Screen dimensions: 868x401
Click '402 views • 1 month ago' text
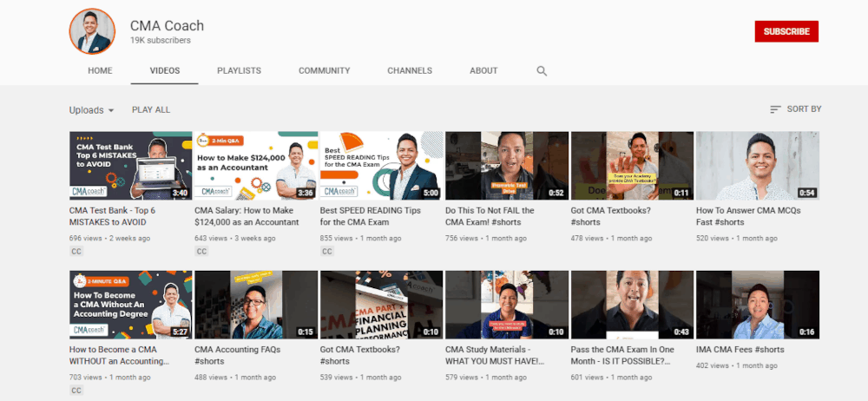(x=737, y=365)
